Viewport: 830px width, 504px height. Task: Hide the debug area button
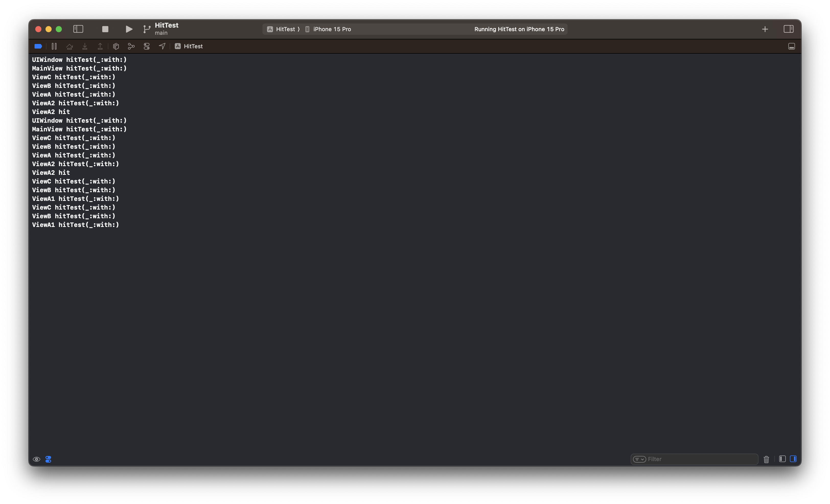792,47
